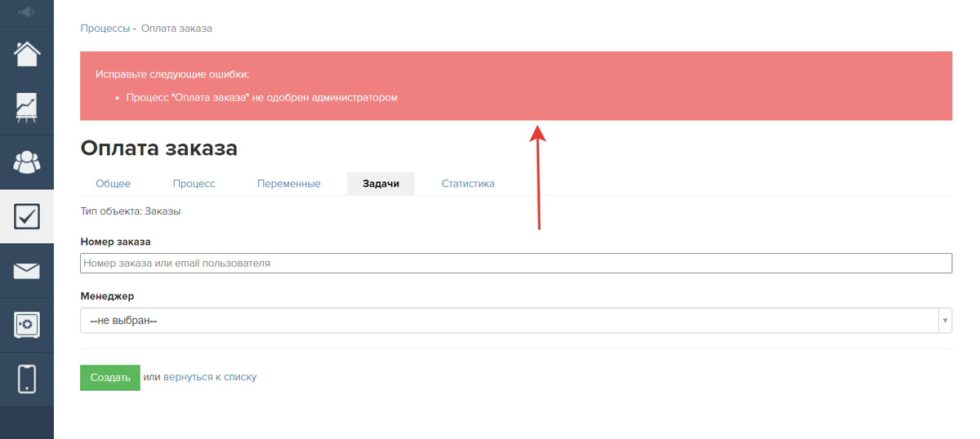Open the analytics chart icon in sidebar
Image resolution: width=980 pixels, height=439 pixels.
(x=26, y=108)
